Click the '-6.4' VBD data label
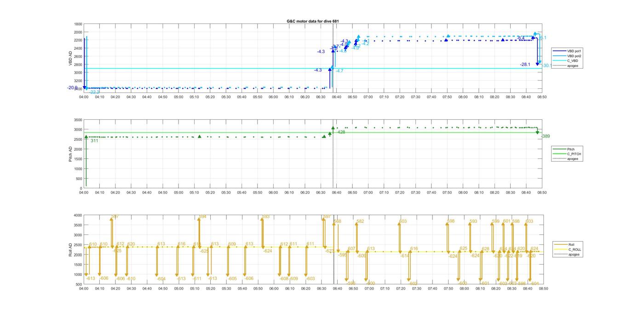The image size is (644, 319). click(x=521, y=38)
